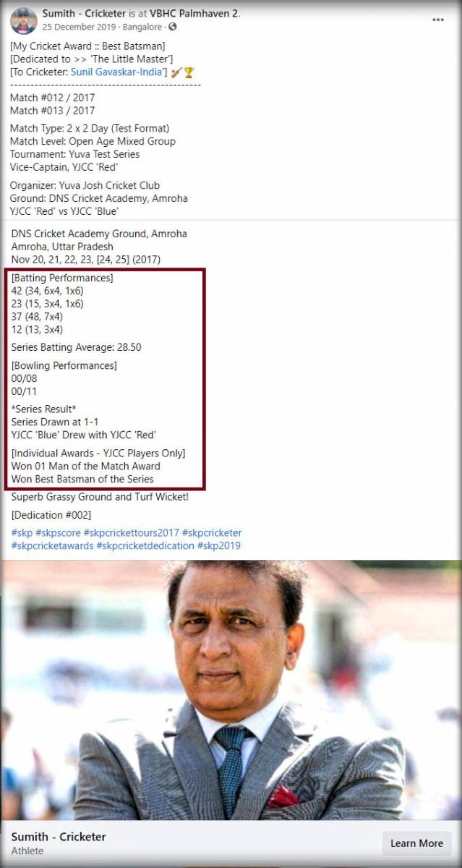Open the #skpcricketdedication hashtag
Screen dimensions: 462x868
[x=145, y=546]
